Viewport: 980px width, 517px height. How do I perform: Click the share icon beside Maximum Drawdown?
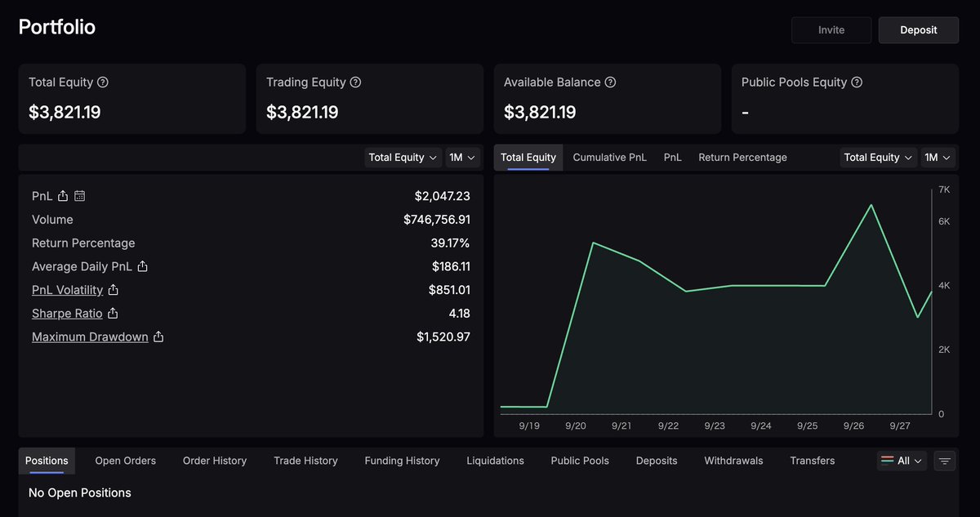(x=158, y=336)
